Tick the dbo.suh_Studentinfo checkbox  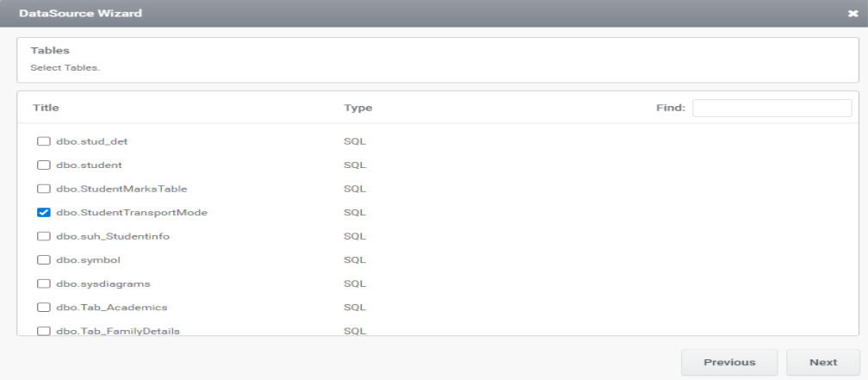point(43,236)
